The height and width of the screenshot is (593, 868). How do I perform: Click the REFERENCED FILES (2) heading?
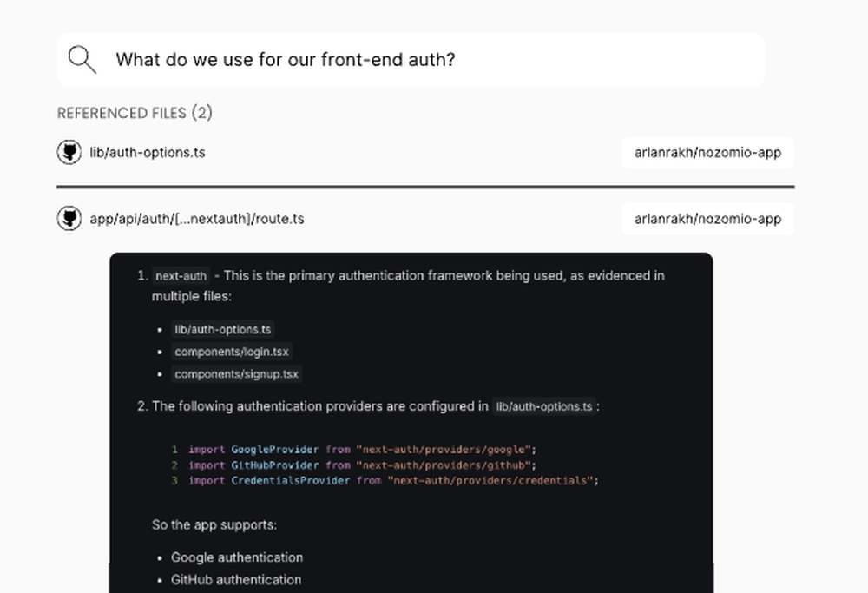[135, 113]
